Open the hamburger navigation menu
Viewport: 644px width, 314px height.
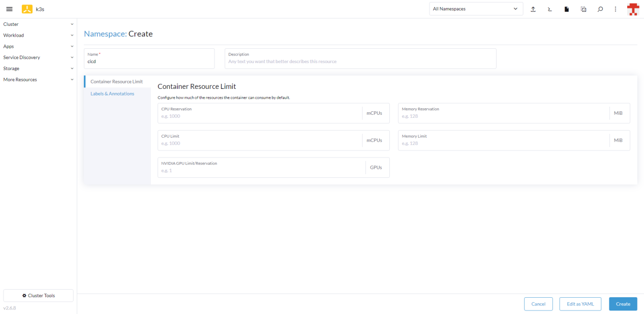coord(9,9)
